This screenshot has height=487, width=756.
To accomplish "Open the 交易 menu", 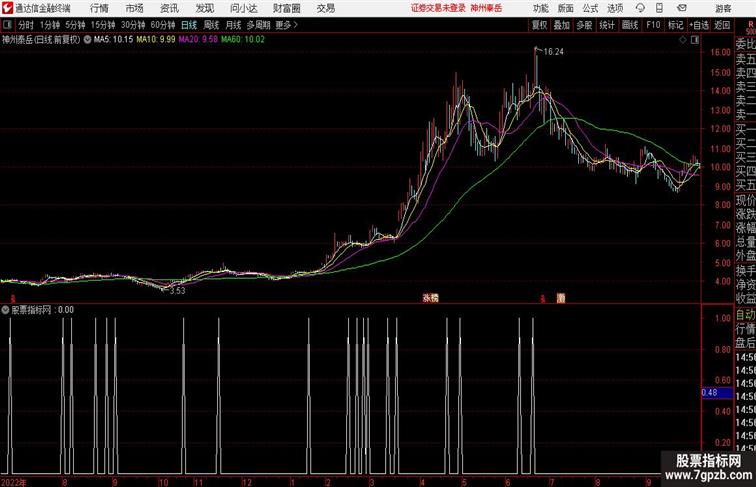I will [x=325, y=8].
